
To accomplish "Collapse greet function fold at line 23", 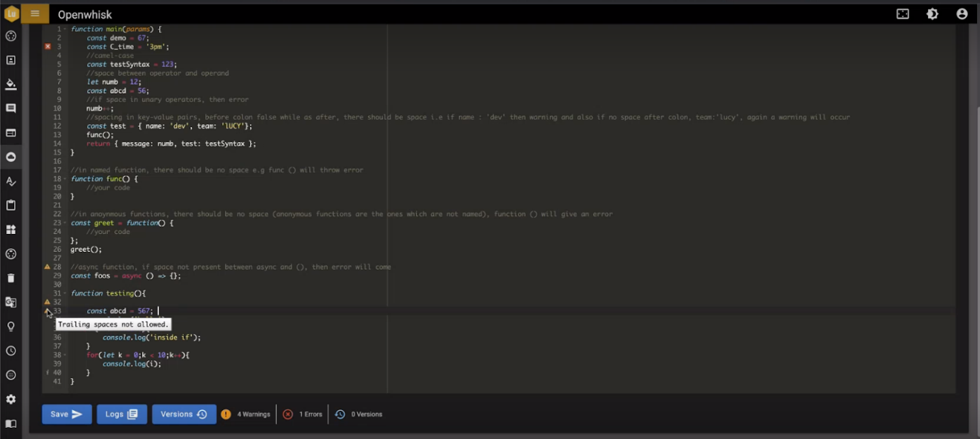I will pyautogui.click(x=65, y=223).
